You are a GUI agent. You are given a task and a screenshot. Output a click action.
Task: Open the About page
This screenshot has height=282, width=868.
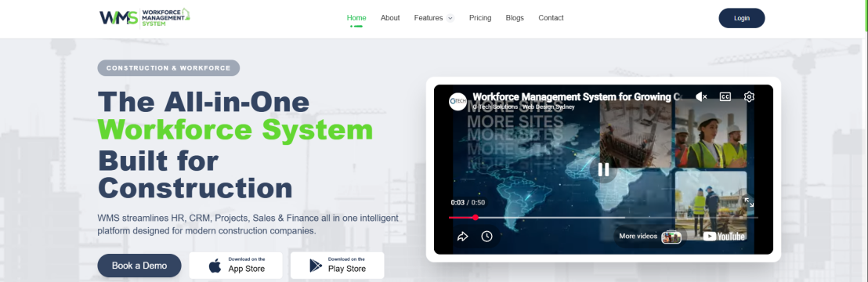tap(390, 18)
